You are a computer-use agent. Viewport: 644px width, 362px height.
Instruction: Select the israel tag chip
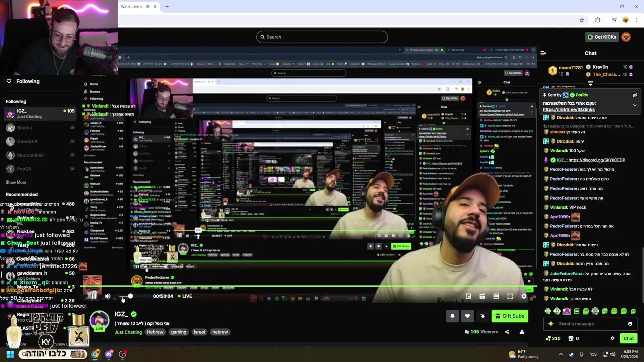(199, 332)
